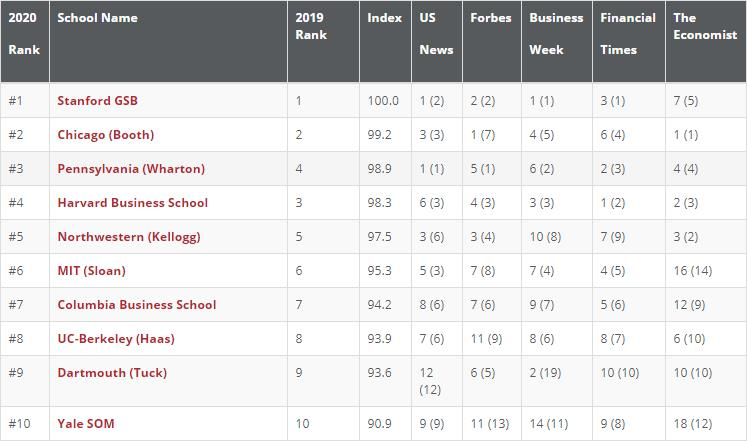Open the Stanford GSB school link
Viewport: 747px width, 441px height.
pos(97,100)
